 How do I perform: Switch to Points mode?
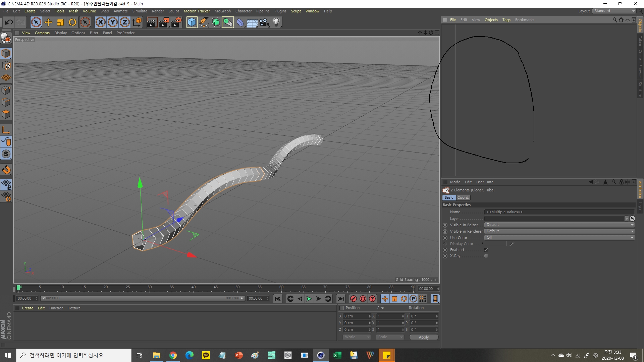point(6,90)
